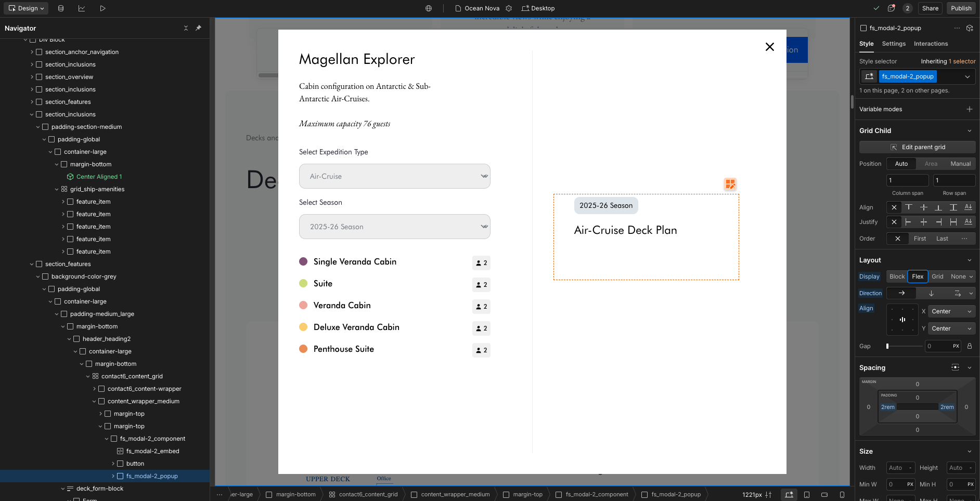Click the Publish button

(961, 8)
